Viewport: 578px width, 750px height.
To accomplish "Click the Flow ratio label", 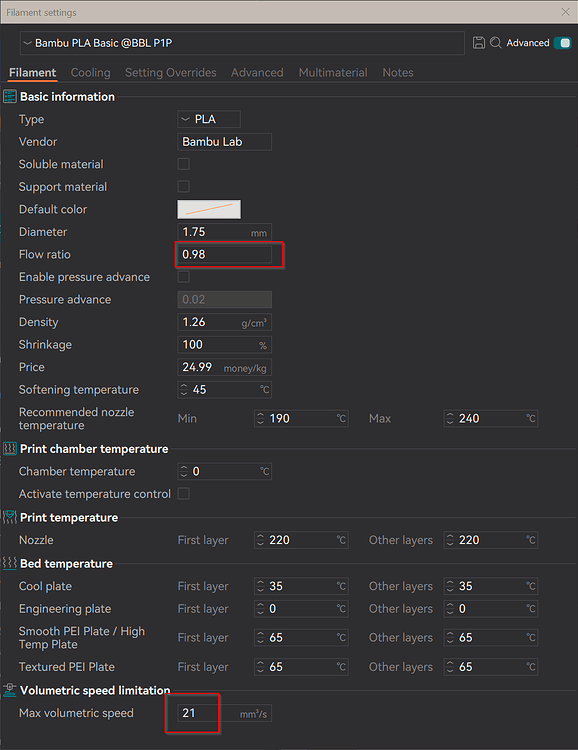I will (x=44, y=254).
